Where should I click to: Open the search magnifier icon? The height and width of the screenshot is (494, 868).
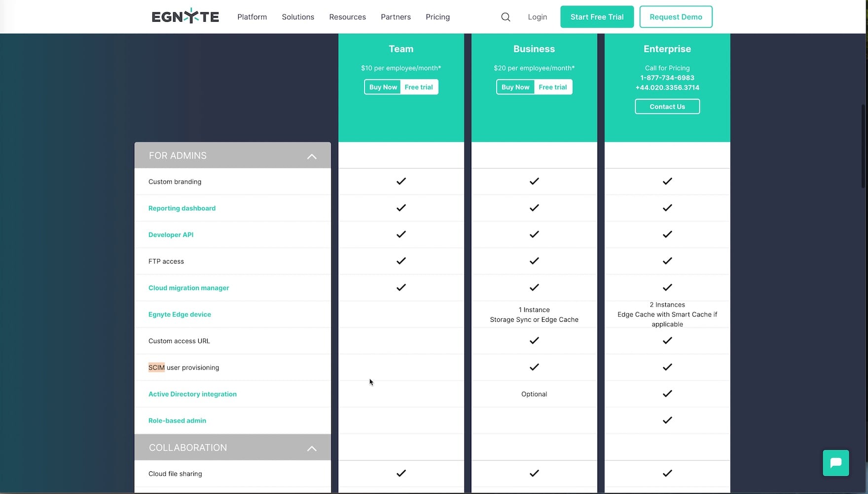point(506,17)
